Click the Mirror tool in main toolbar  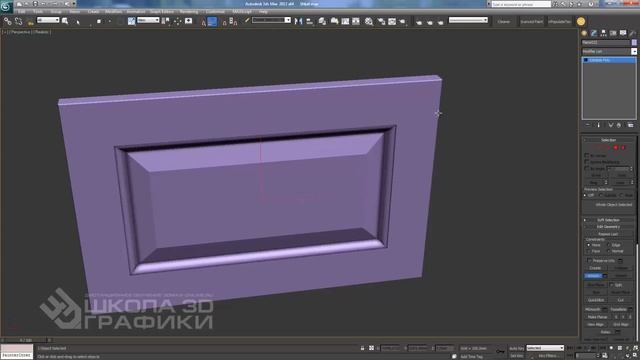[x=298, y=21]
